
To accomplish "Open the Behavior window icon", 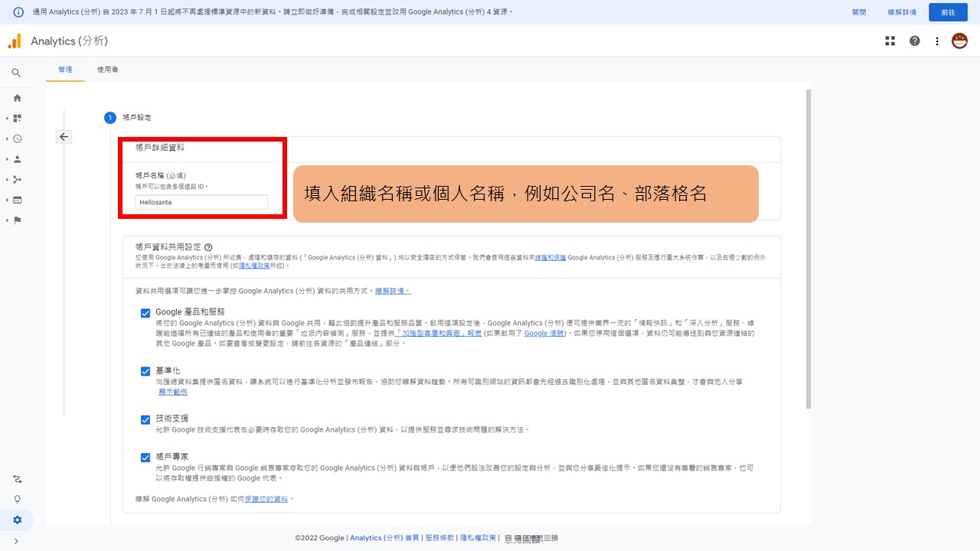I will pyautogui.click(x=17, y=200).
